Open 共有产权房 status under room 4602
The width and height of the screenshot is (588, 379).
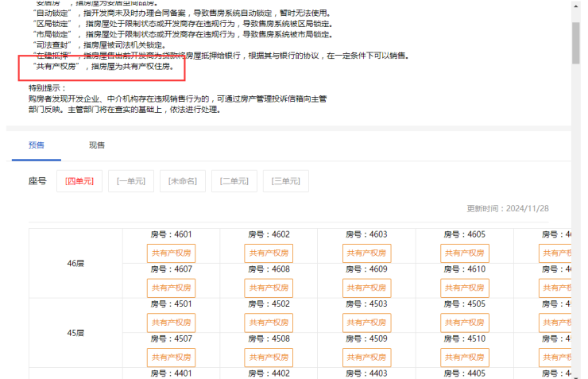point(269,253)
